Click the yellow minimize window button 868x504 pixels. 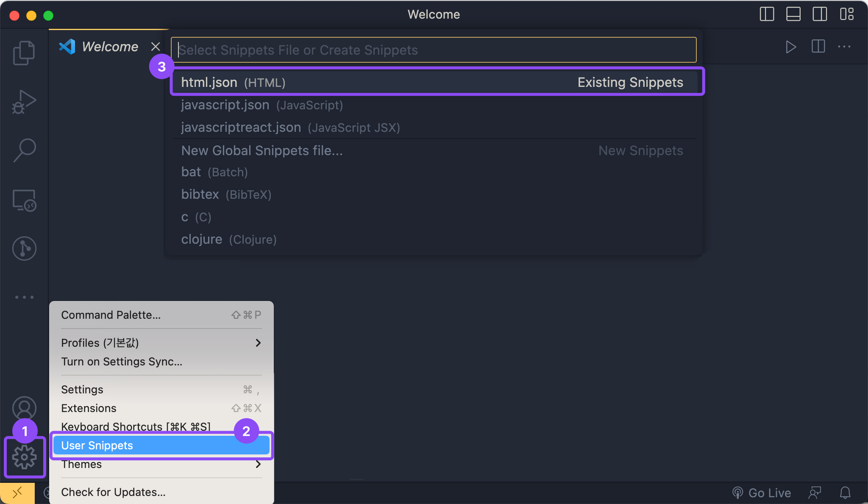[x=31, y=16]
